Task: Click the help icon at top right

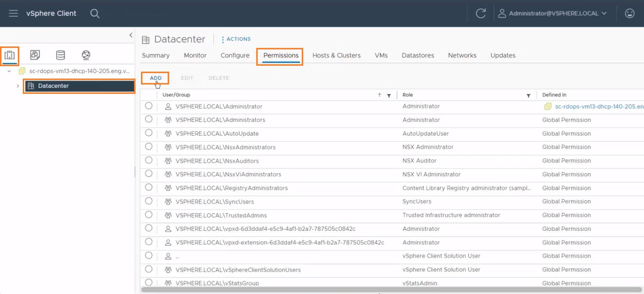Action: [629, 13]
